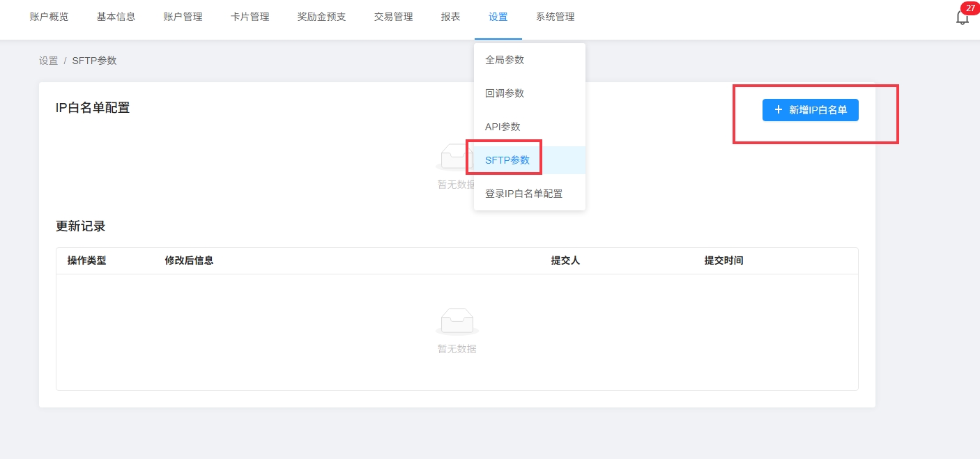Switch to 交易管理 section

[x=393, y=17]
